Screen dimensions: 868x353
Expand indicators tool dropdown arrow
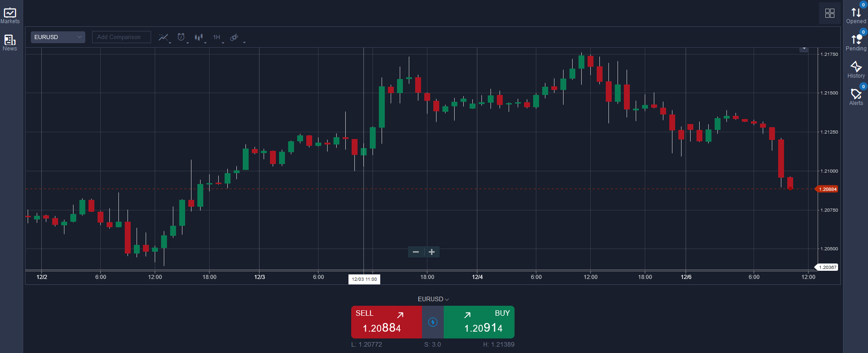(x=170, y=43)
